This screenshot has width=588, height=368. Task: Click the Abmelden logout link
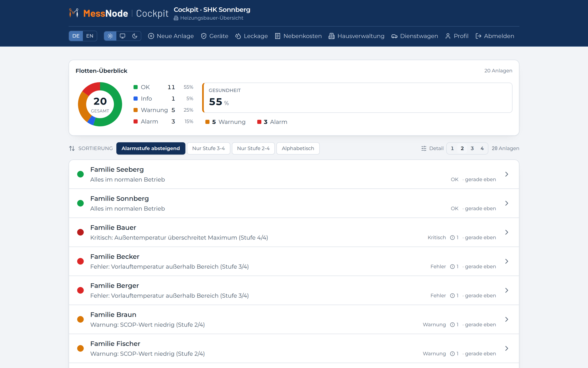[x=495, y=36]
